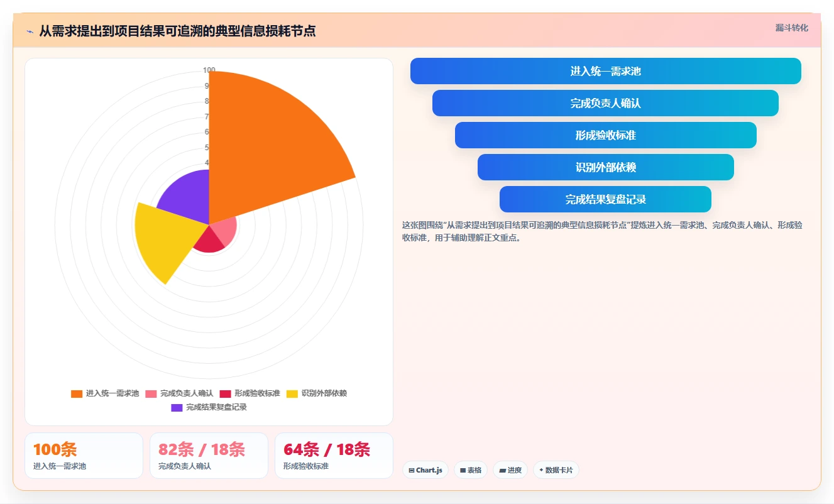Click the sparkle icon in 数据卡片 chip

pyautogui.click(x=541, y=470)
